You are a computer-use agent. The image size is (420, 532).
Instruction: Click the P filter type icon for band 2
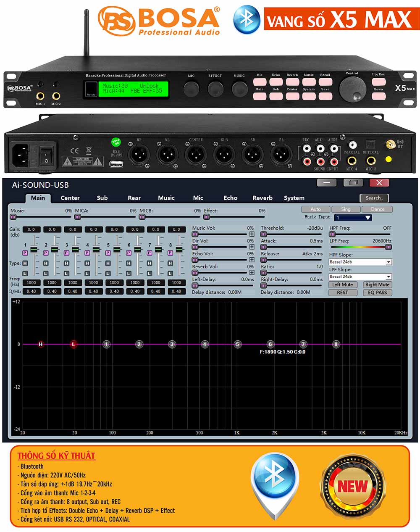tap(46, 253)
